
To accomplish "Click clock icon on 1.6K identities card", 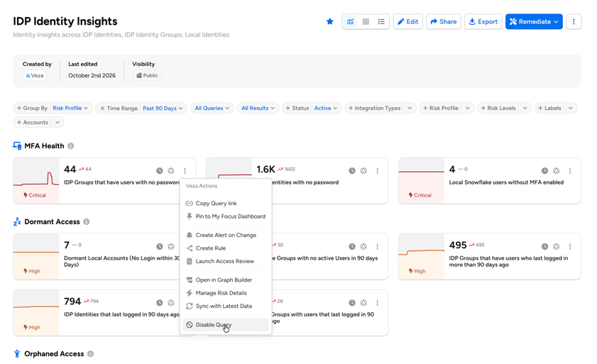I will click(x=352, y=170).
